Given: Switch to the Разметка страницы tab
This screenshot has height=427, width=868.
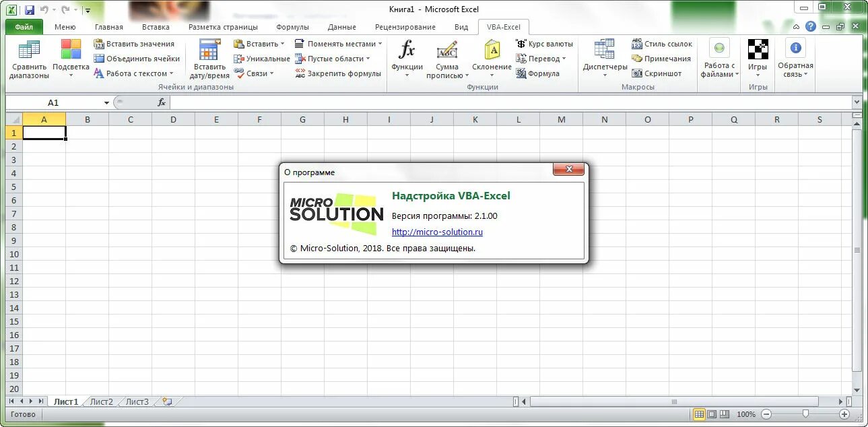Looking at the screenshot, I should coord(223,27).
